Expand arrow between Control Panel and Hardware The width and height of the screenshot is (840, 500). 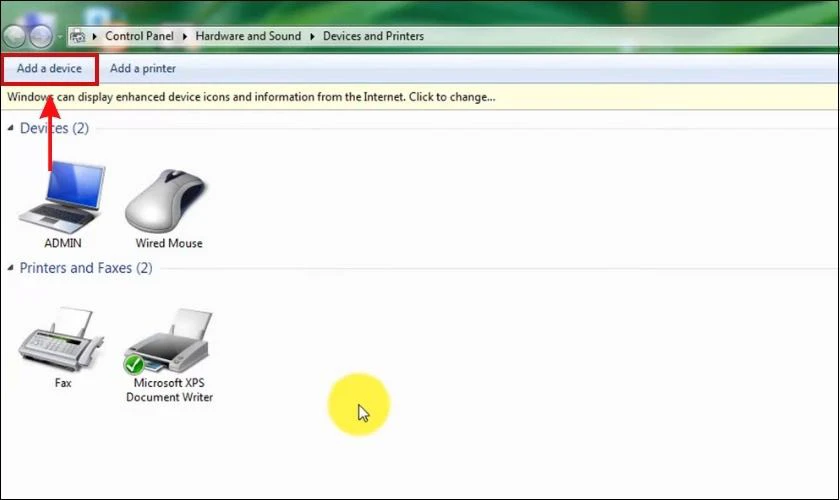(x=185, y=36)
